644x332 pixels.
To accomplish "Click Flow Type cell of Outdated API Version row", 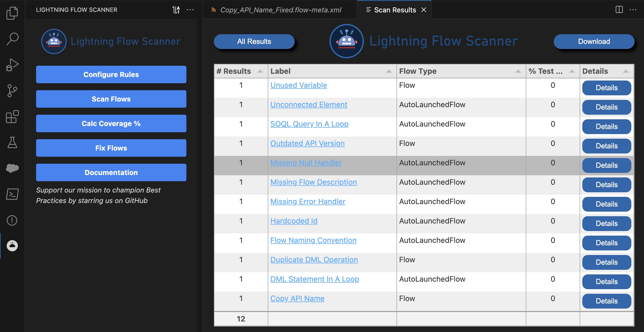I will tap(461, 146).
